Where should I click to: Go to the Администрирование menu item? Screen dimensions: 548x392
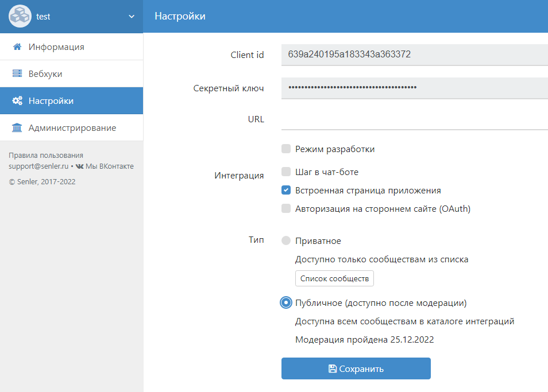[72, 128]
